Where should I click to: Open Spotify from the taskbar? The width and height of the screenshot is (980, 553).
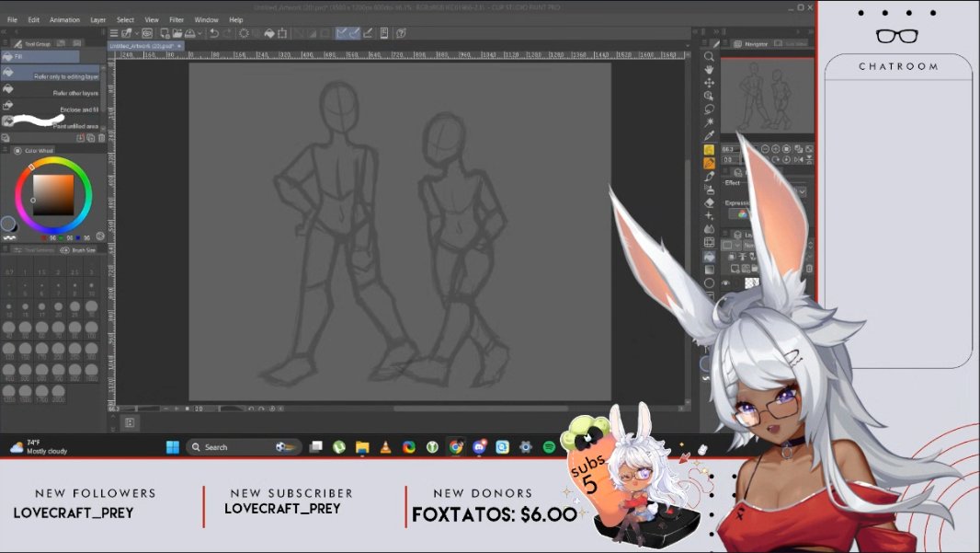point(550,447)
